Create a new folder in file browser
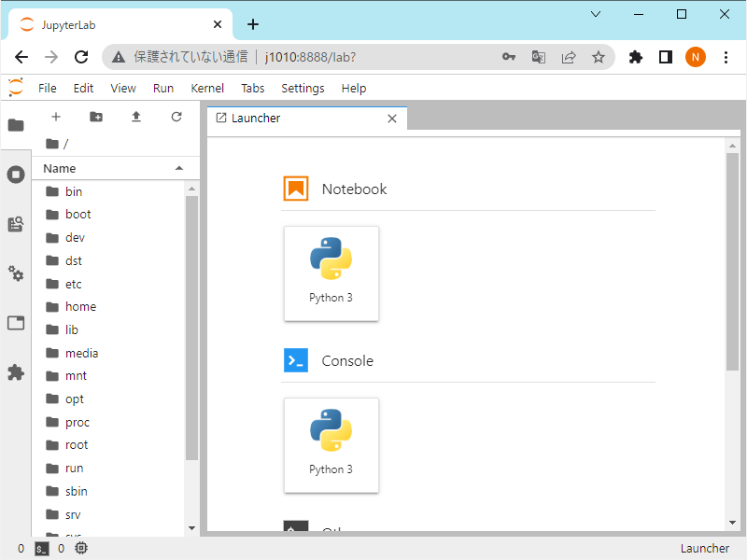The width and height of the screenshot is (747, 560). [x=96, y=117]
